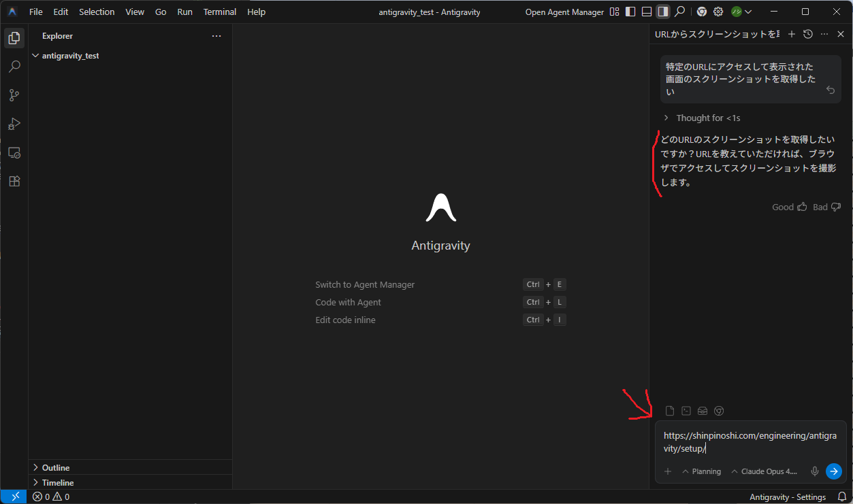
Task: Open the Selection menu
Action: [x=97, y=12]
